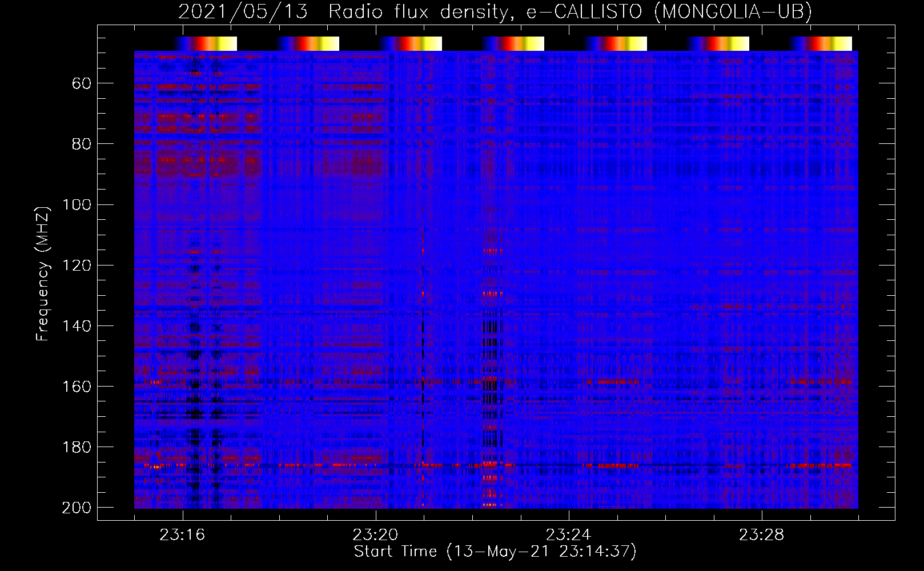924x571 pixels.
Task: Click the 23:20 time tick label
Action: (375, 535)
